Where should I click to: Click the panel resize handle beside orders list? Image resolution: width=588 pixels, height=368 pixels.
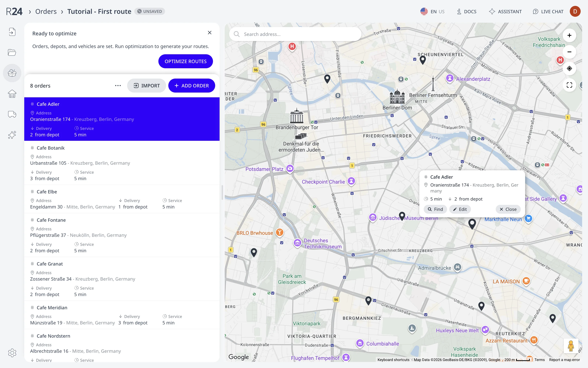tap(222, 192)
